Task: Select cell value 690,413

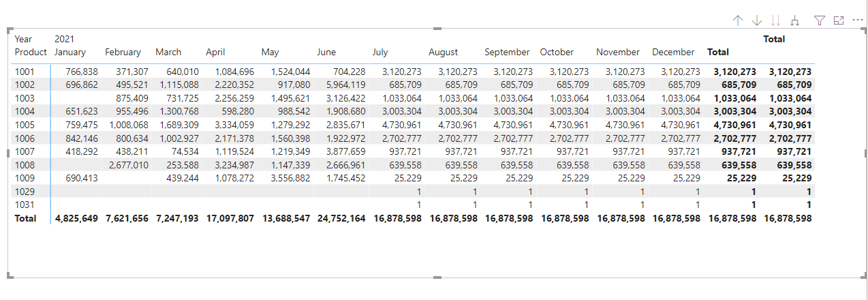Action: 82,178
